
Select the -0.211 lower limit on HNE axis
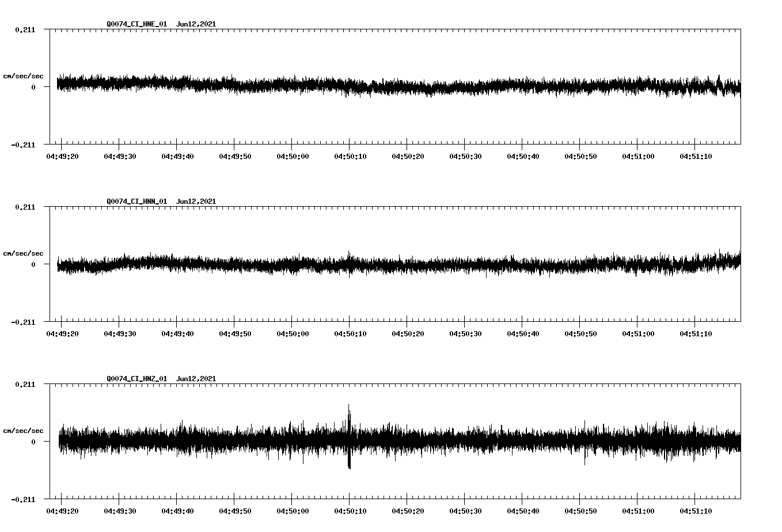22,145
